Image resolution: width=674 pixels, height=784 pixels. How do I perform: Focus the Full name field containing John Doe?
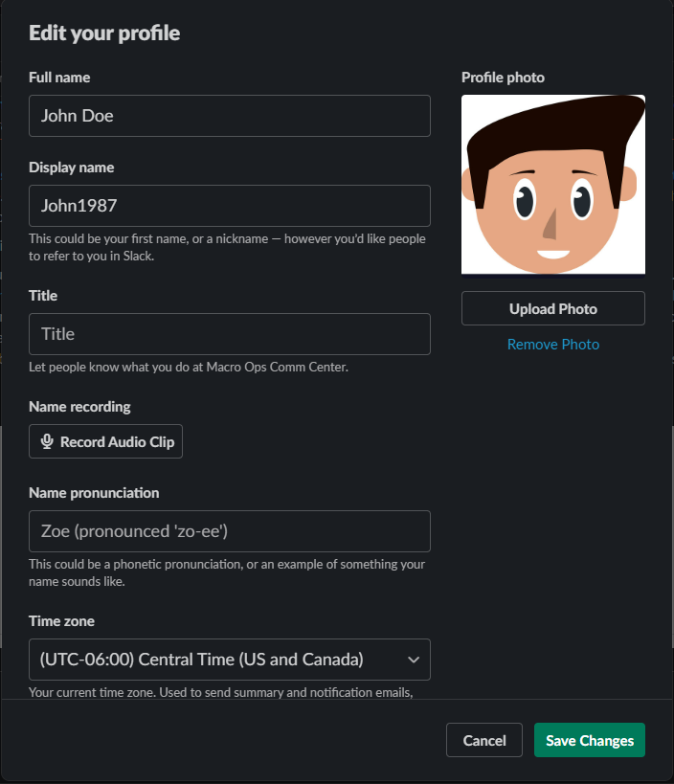point(230,116)
